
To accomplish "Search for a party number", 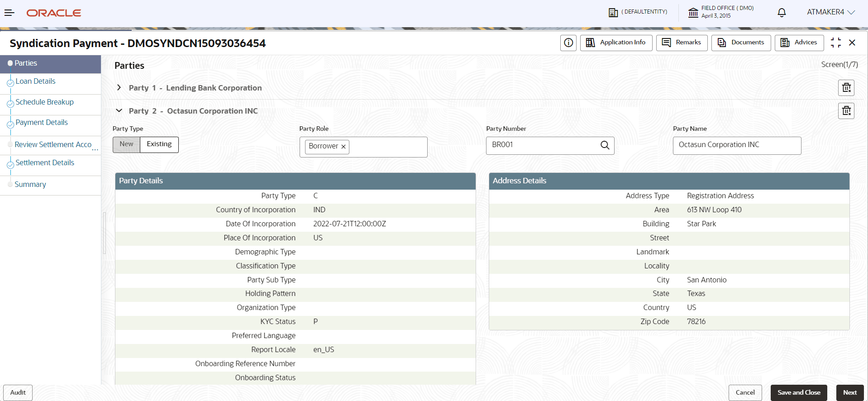I will [605, 145].
